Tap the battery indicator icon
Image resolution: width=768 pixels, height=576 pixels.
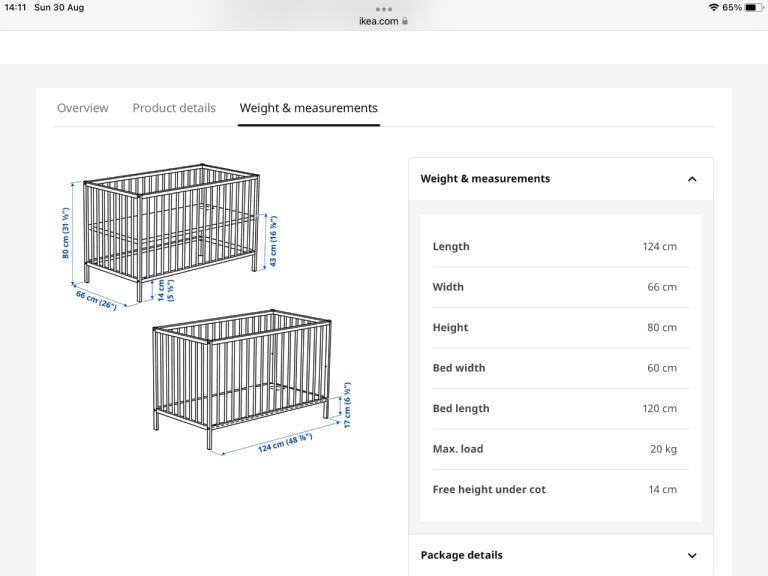coord(753,7)
